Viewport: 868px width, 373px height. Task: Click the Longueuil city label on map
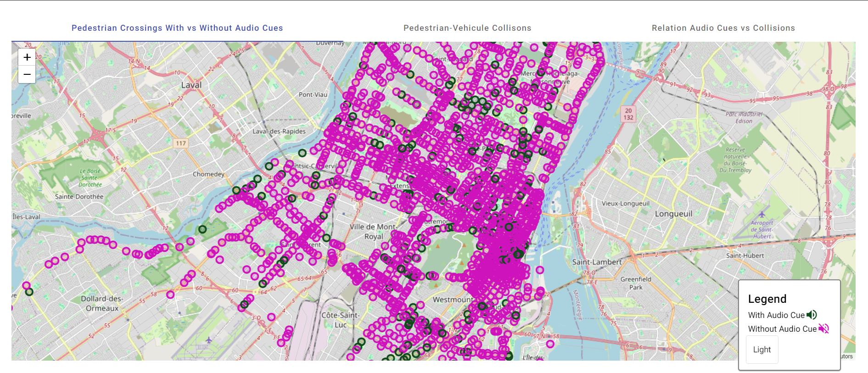[x=673, y=214]
